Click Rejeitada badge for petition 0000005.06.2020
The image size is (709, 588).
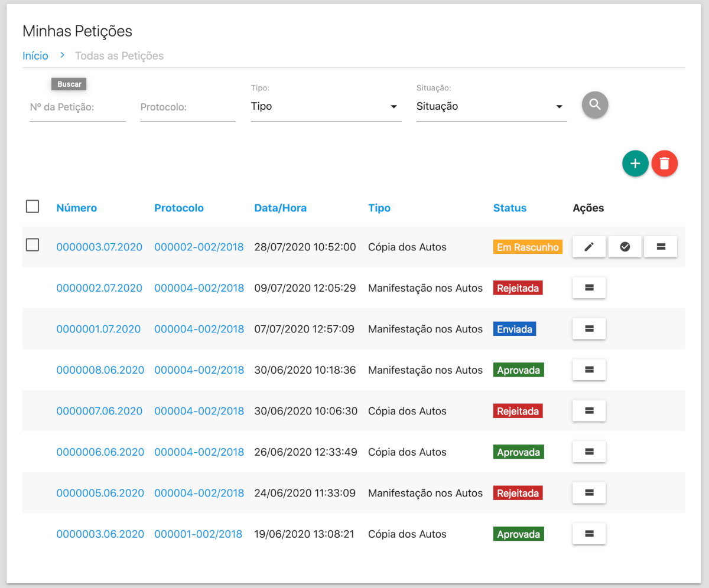518,493
